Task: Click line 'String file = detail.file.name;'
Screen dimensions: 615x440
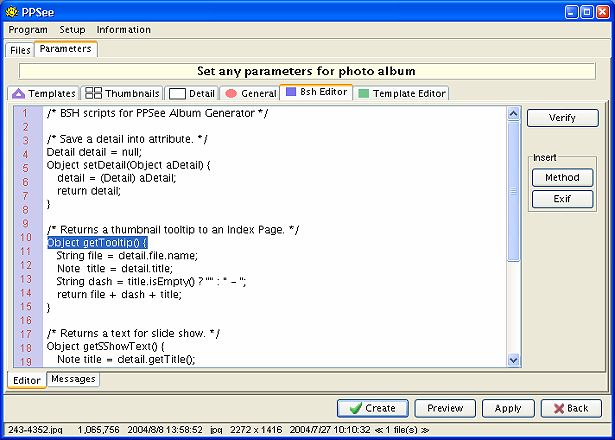Action: (127, 256)
